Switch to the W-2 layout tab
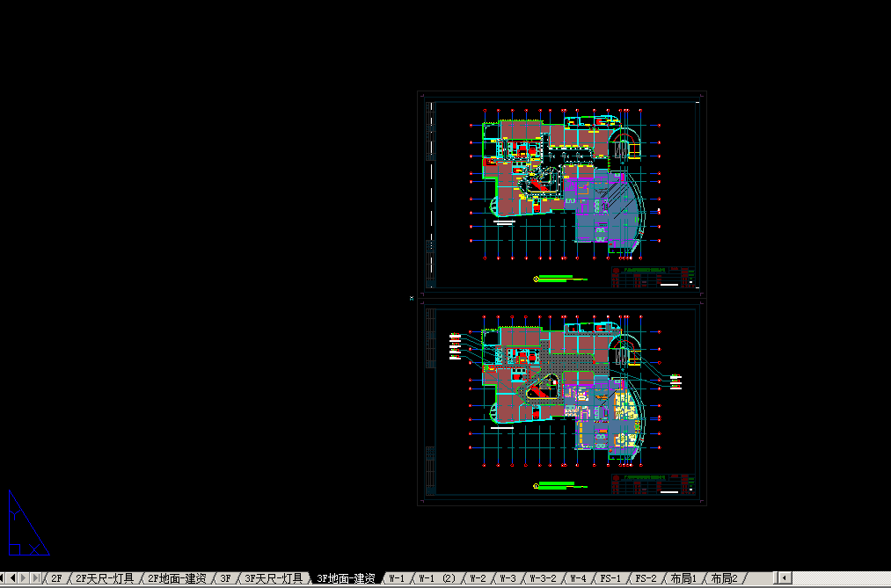The width and height of the screenshot is (891, 588). [478, 578]
